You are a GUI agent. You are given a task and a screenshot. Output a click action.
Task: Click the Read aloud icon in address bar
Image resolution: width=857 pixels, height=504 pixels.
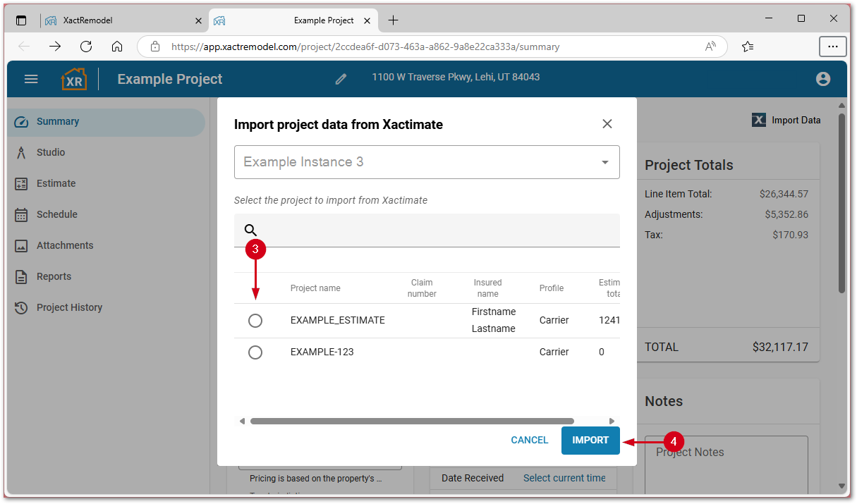[710, 47]
